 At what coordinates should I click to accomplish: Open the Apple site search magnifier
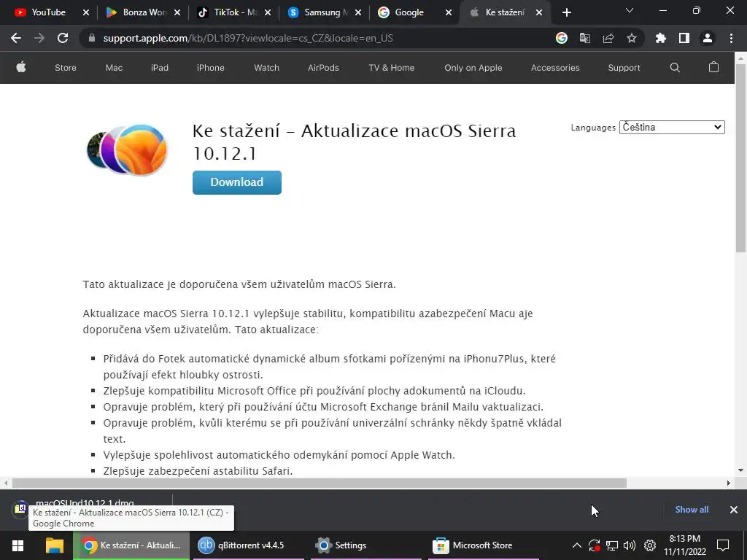[675, 68]
